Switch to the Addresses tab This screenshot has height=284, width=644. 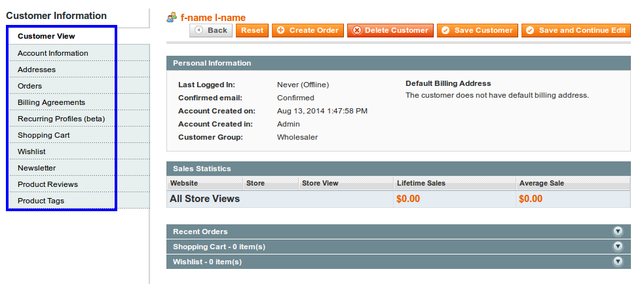tap(37, 70)
